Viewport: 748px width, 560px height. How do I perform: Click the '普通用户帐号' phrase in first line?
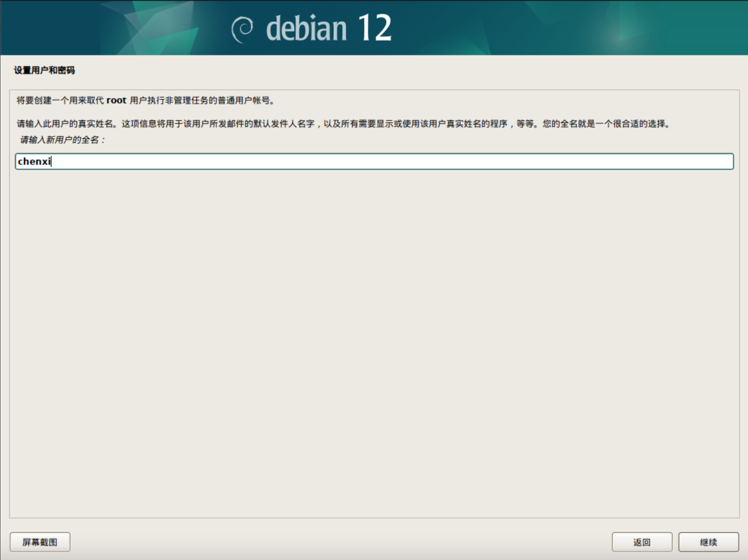click(244, 100)
